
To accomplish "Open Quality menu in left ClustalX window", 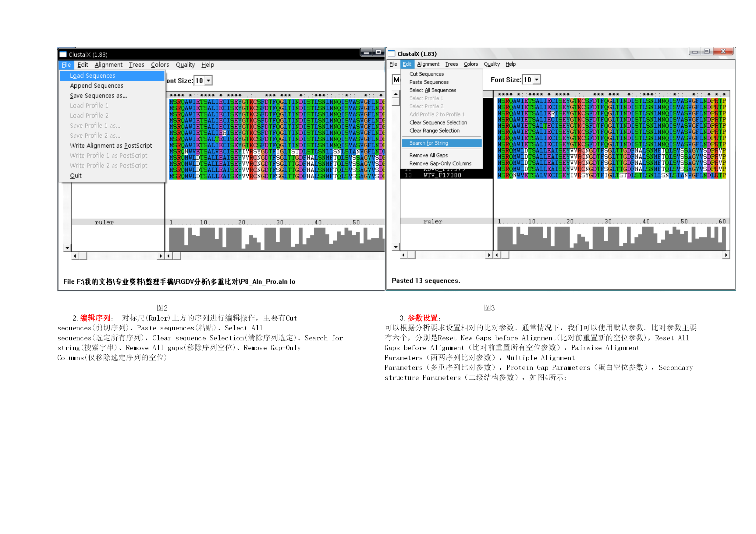I will pyautogui.click(x=185, y=65).
